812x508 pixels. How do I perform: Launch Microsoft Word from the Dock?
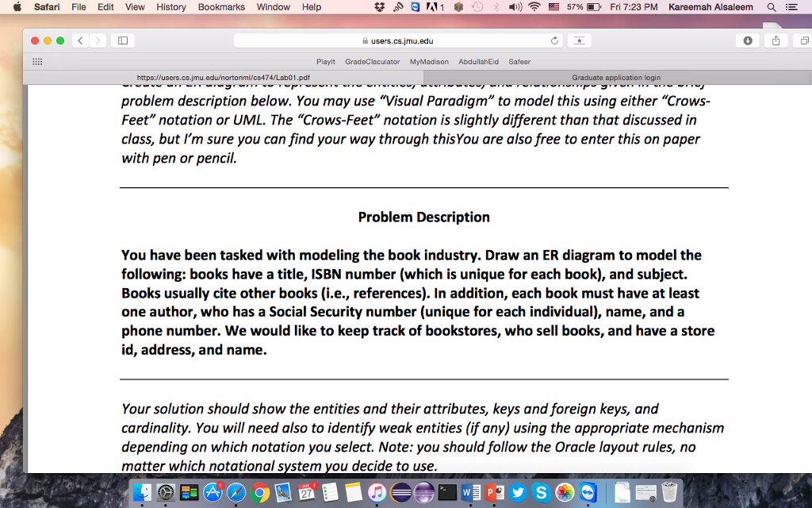[470, 493]
